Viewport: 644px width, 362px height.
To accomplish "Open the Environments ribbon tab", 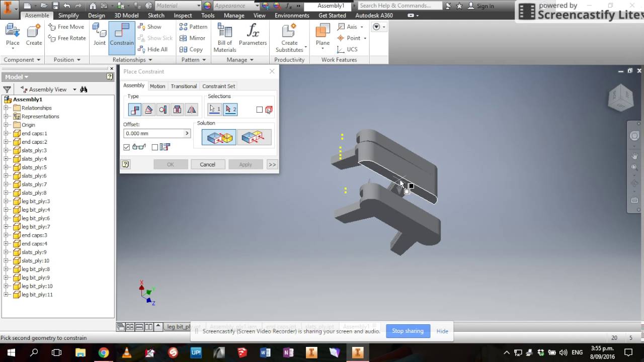I will tap(292, 16).
